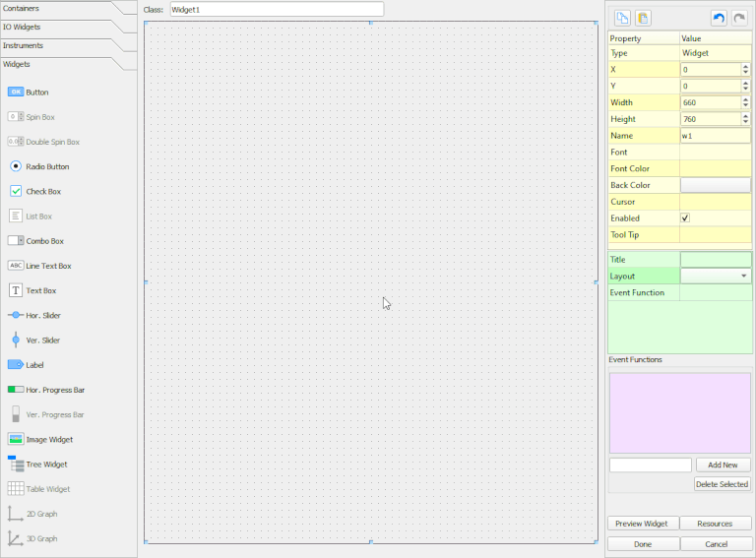Increase the Width spinner value
Screen dimensions: 756x558
coord(745,99)
